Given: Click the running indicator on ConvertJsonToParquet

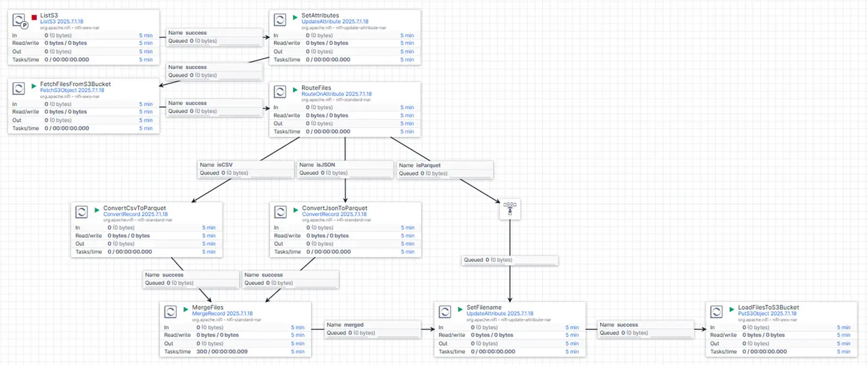Looking at the screenshot, I should click(296, 209).
